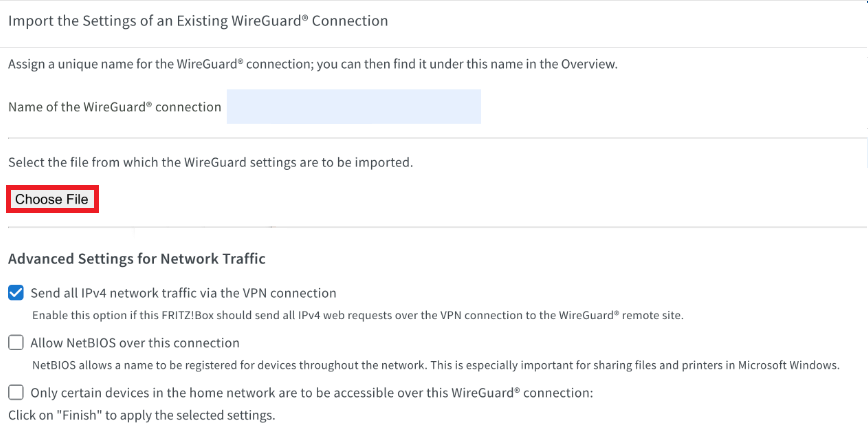Click the NetBIOS explanation text about Microsoft Windows
Image resolution: width=868 pixels, height=433 pixels.
(435, 365)
